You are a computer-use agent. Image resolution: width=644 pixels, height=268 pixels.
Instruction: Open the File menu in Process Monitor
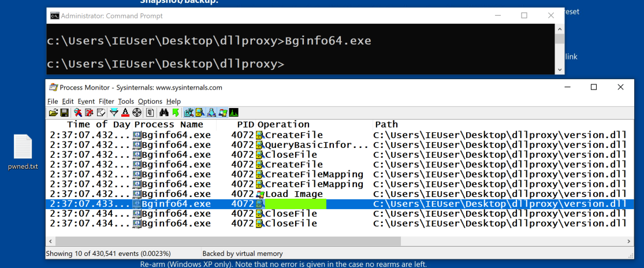click(x=53, y=102)
